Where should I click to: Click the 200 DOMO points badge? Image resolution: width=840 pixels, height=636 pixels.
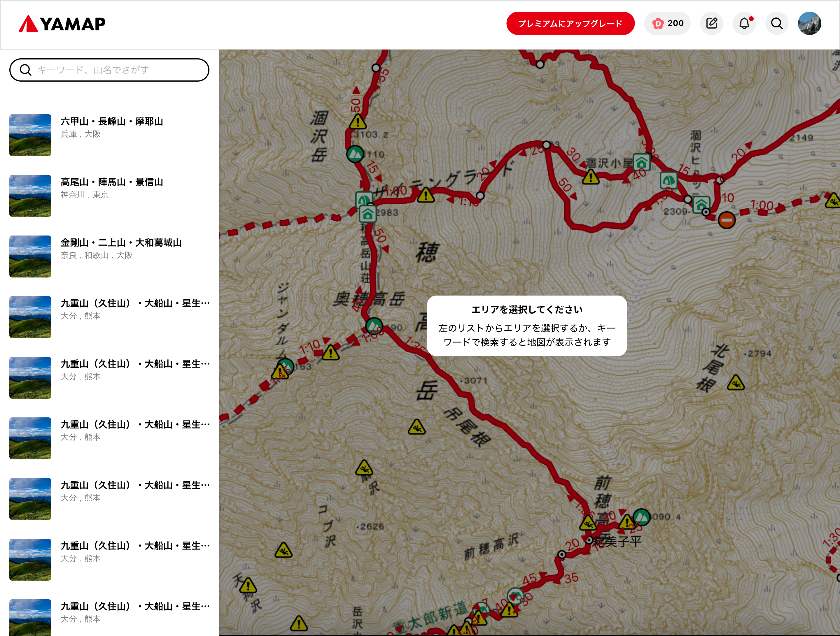click(x=667, y=24)
